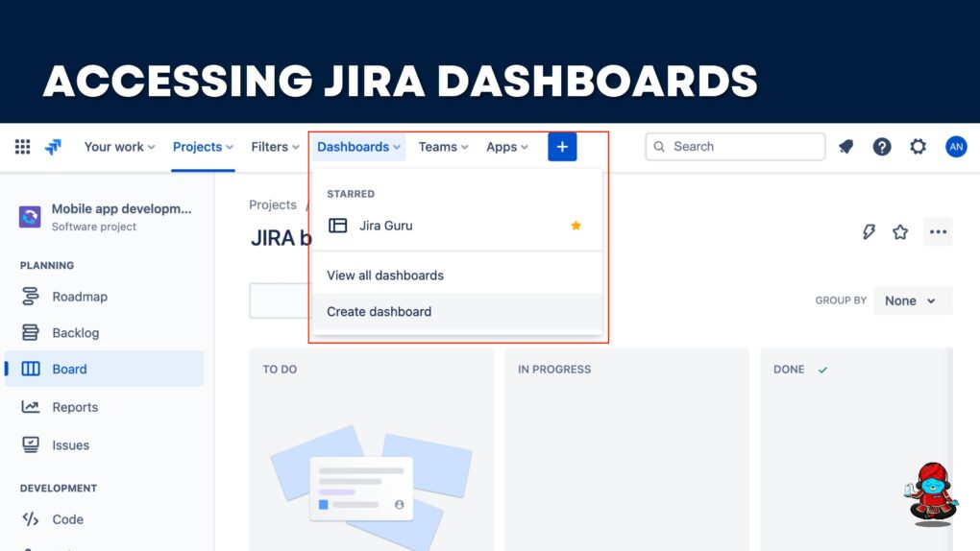Click the Reports chart icon
The image size is (980, 551).
click(30, 407)
